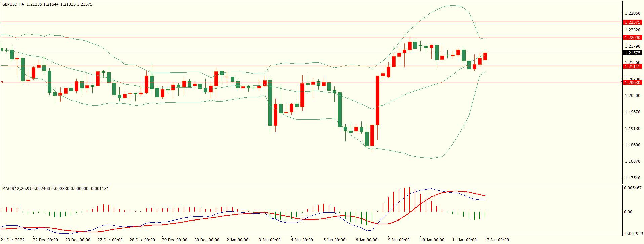Image resolution: width=644 pixels, height=244 pixels.
Task: Click the black current price label 1.21575
Action: click(632, 53)
